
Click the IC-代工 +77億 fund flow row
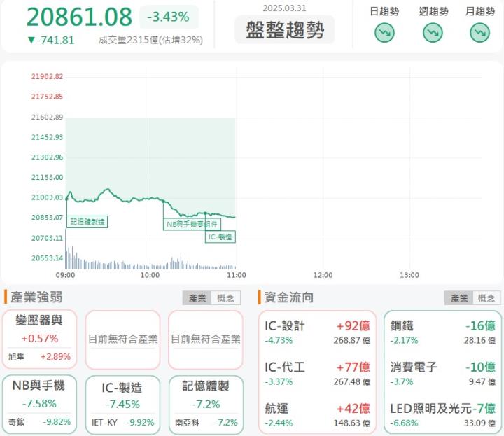point(317,374)
